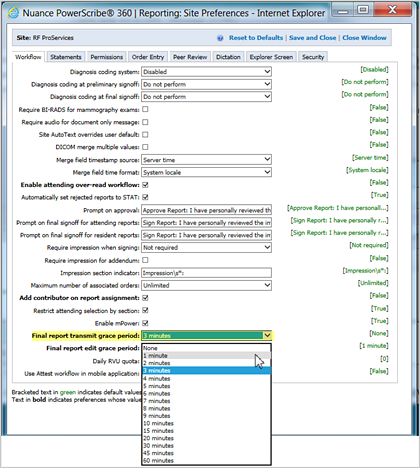420x468 pixels.
Task: Click the [Unlimited] default value text
Action: tap(373, 283)
